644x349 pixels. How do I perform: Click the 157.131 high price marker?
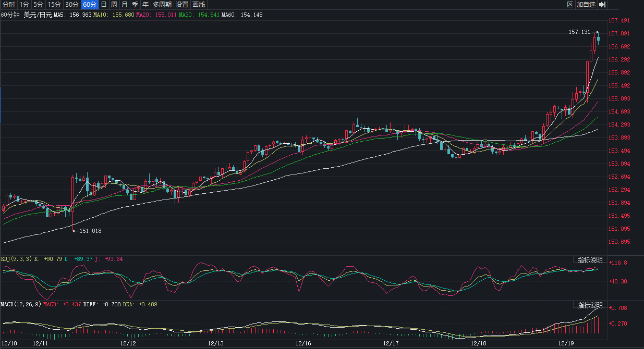point(579,32)
